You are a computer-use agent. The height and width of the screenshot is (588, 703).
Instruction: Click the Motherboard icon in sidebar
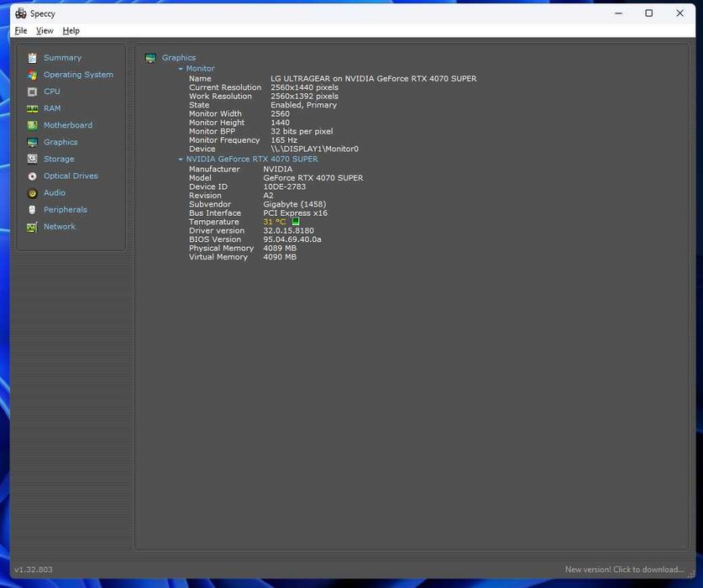tap(32, 126)
